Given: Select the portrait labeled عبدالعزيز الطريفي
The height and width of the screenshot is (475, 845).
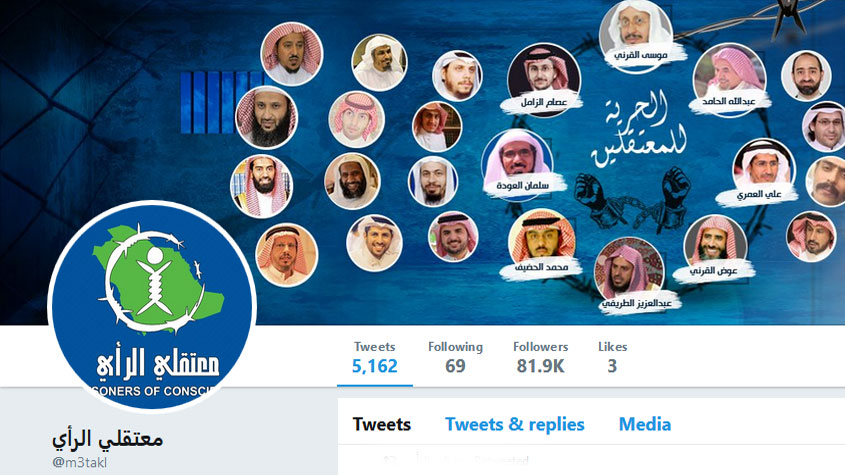Looking at the screenshot, I should pyautogui.click(x=631, y=272).
